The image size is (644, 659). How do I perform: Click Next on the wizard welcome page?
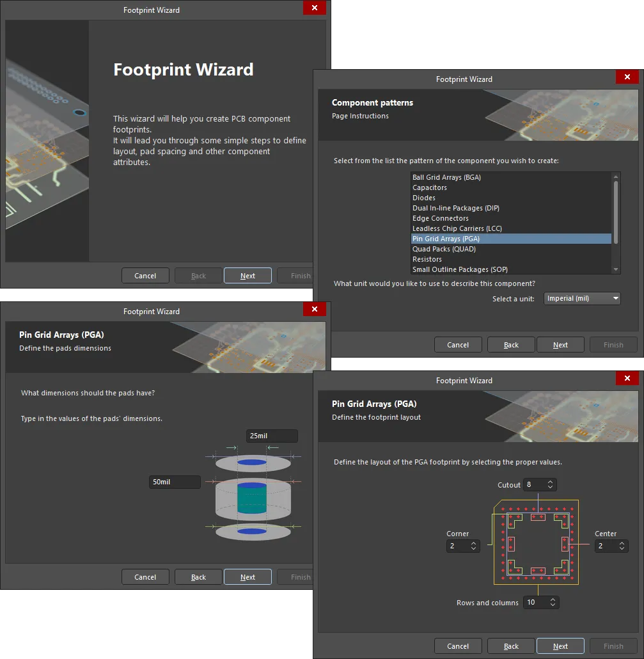[x=247, y=276]
